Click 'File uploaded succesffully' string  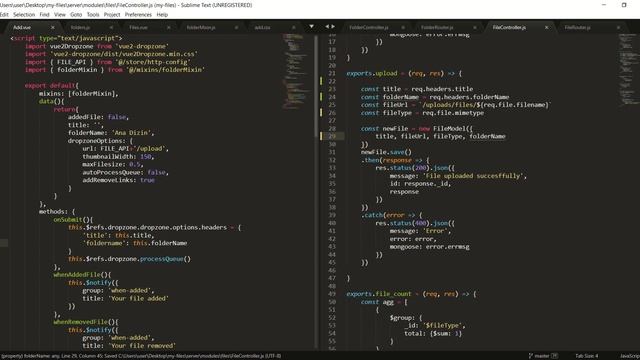pos(473,176)
